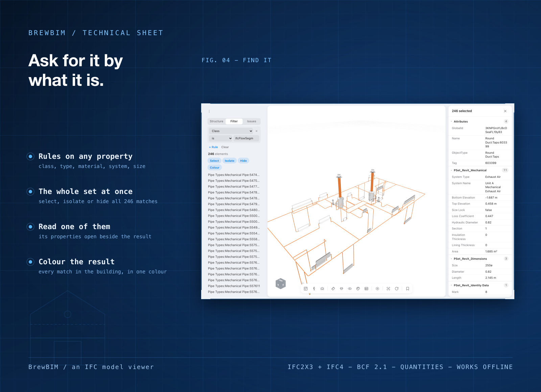
Task: Open the table quantities icon
Action: point(366,289)
